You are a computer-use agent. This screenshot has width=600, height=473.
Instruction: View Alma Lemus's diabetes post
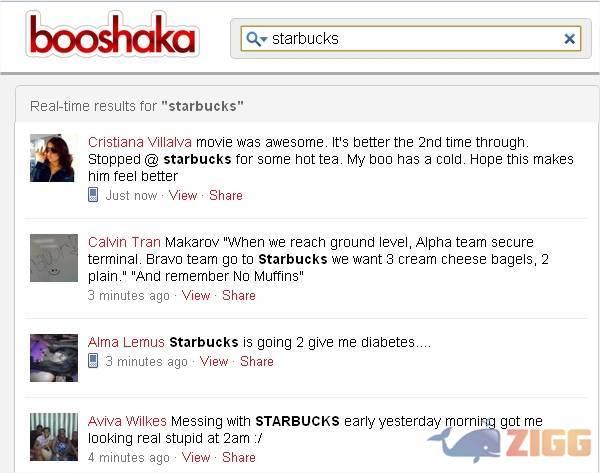214,361
